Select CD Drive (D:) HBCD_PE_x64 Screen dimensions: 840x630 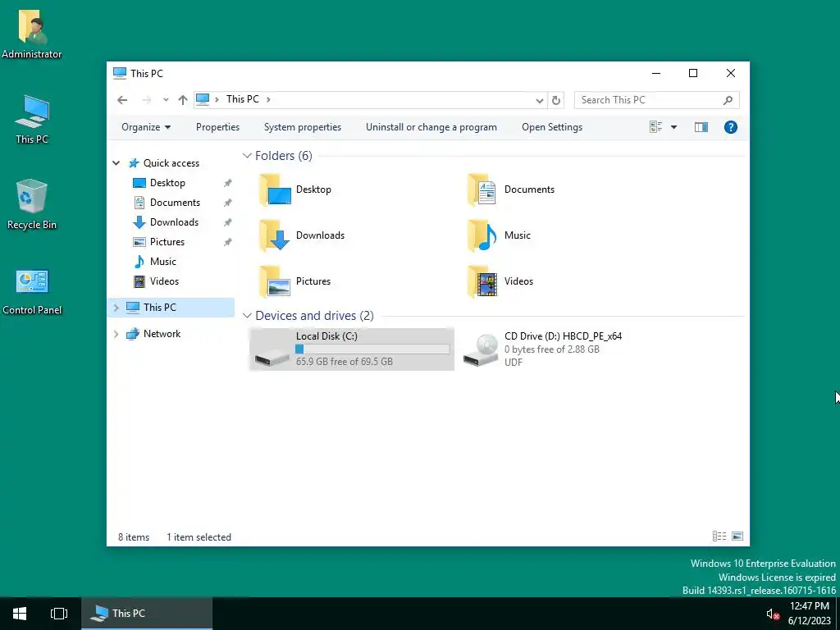coord(542,349)
